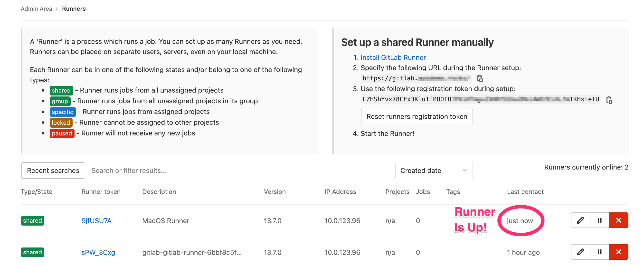
Task: Open the Install GitLab Runner link
Action: tap(393, 57)
